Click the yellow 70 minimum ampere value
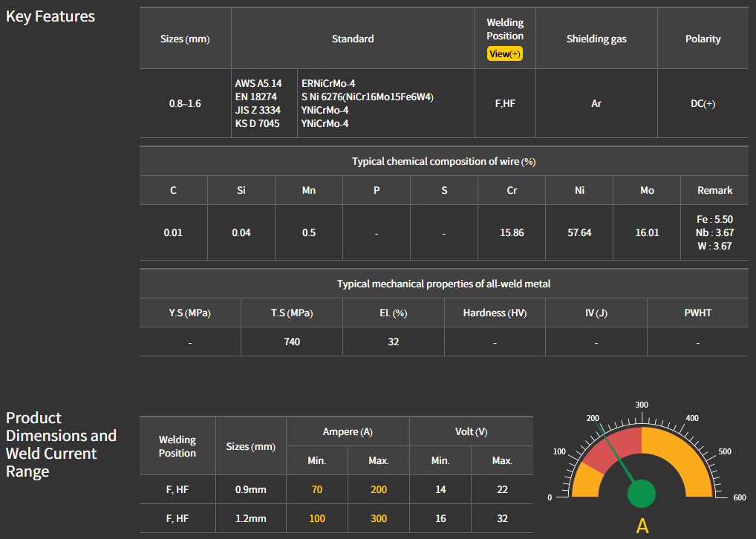Viewport: 756px width, 539px height. tap(317, 490)
